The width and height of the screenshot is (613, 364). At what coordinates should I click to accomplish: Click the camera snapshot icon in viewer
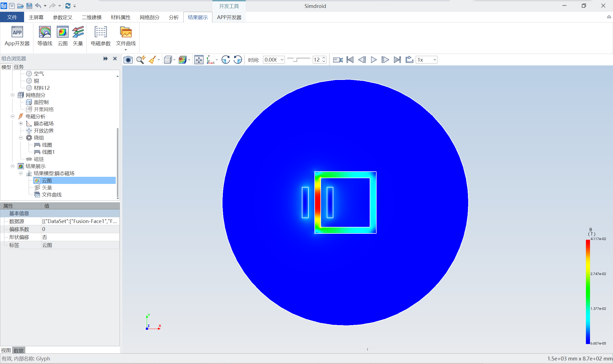click(129, 59)
